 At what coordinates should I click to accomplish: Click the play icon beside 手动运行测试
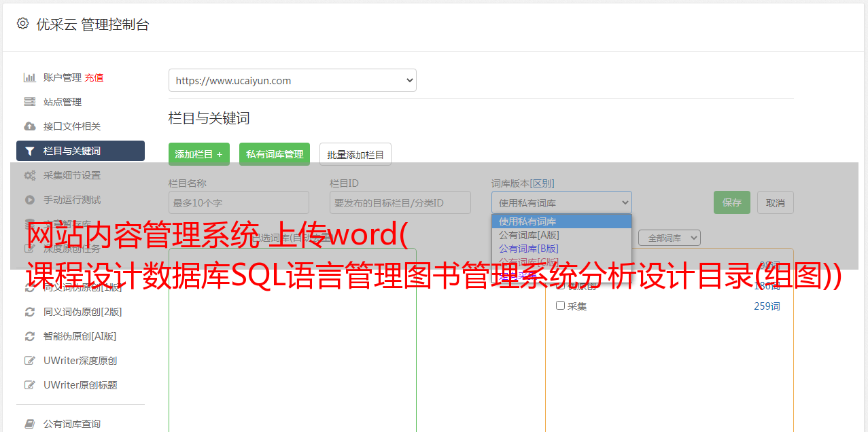29,200
